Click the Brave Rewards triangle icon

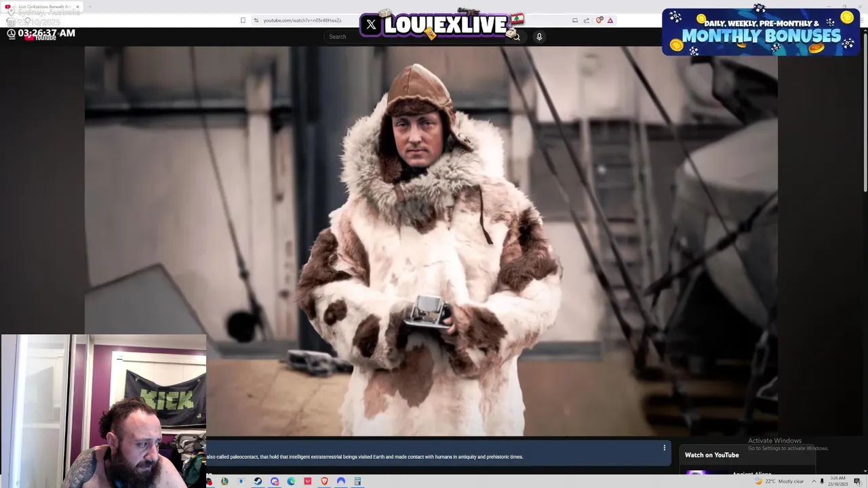[x=610, y=20]
